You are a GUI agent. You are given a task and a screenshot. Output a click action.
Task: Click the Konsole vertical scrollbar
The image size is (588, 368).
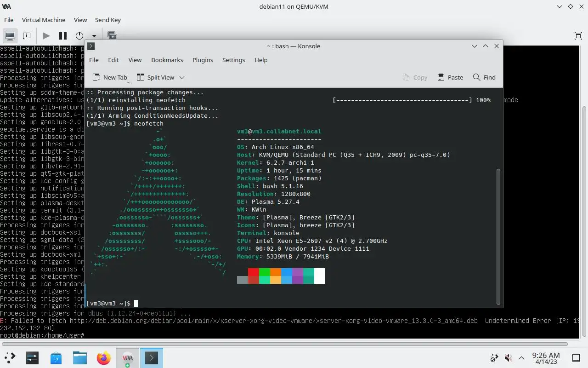pyautogui.click(x=498, y=236)
